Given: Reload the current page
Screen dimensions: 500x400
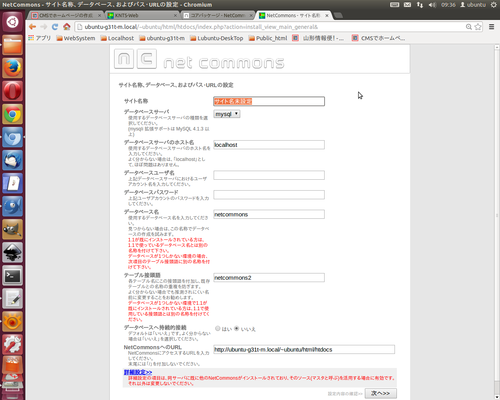Looking at the screenshot, I should 55,27.
